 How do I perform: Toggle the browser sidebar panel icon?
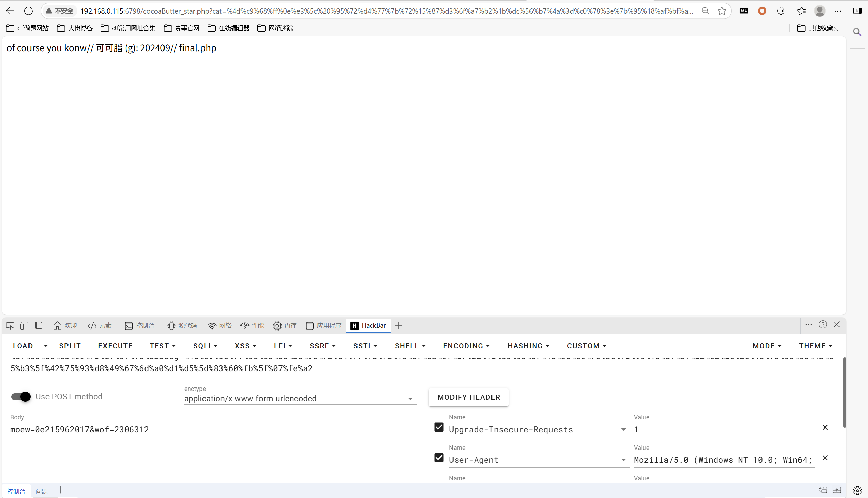[x=857, y=11]
